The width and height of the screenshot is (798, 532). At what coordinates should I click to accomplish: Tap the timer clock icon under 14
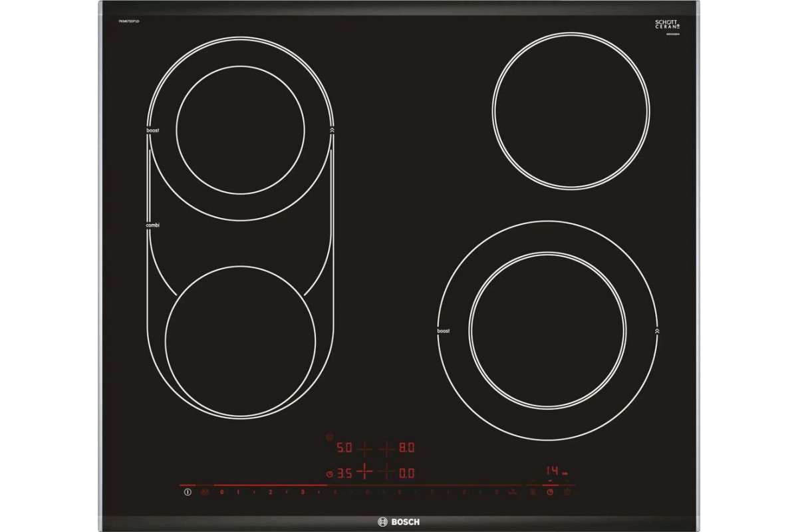point(549,492)
